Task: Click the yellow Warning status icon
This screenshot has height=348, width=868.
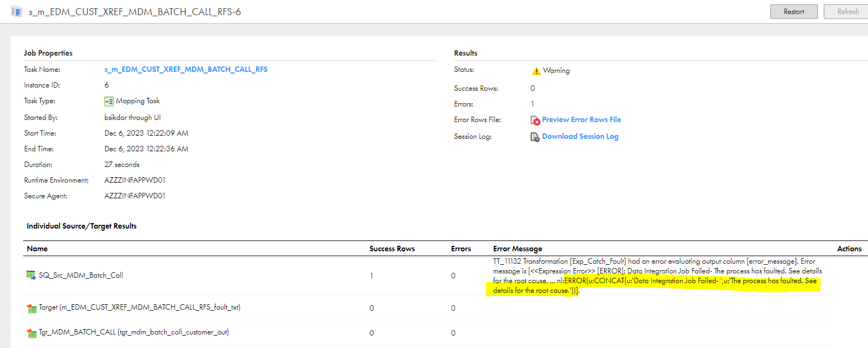Action: (x=536, y=71)
